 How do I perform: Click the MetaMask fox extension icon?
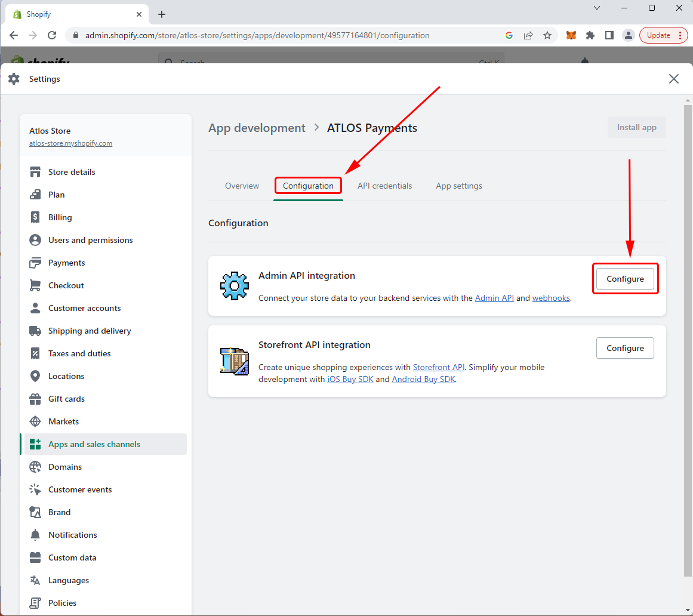[571, 35]
